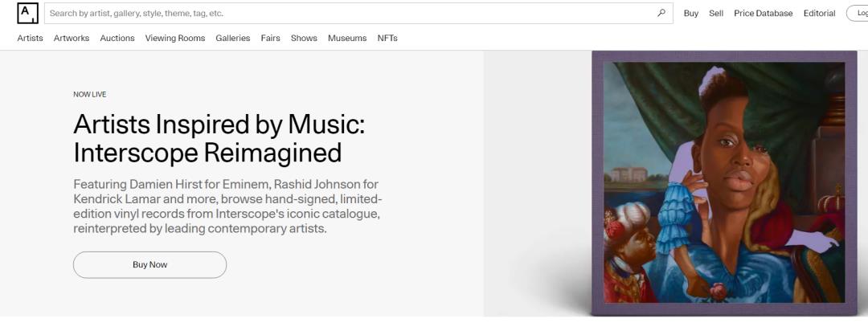Open the Artworks menu item
The height and width of the screenshot is (335, 868).
(x=72, y=38)
